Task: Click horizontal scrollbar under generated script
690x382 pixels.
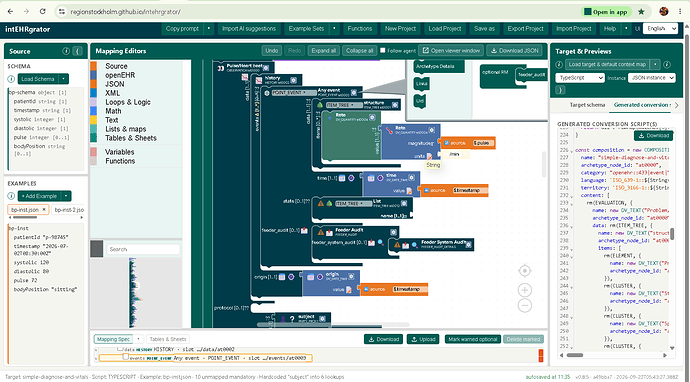Action: [x=575, y=355]
